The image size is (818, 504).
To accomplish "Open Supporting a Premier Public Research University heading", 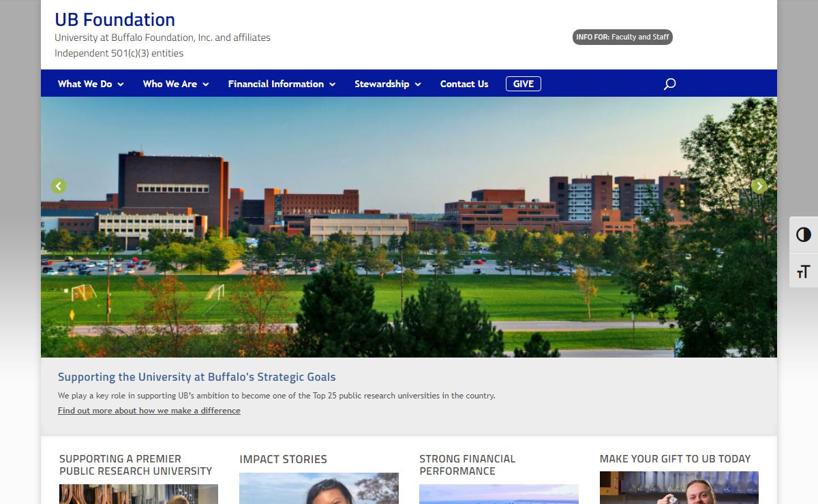I will (x=136, y=465).
